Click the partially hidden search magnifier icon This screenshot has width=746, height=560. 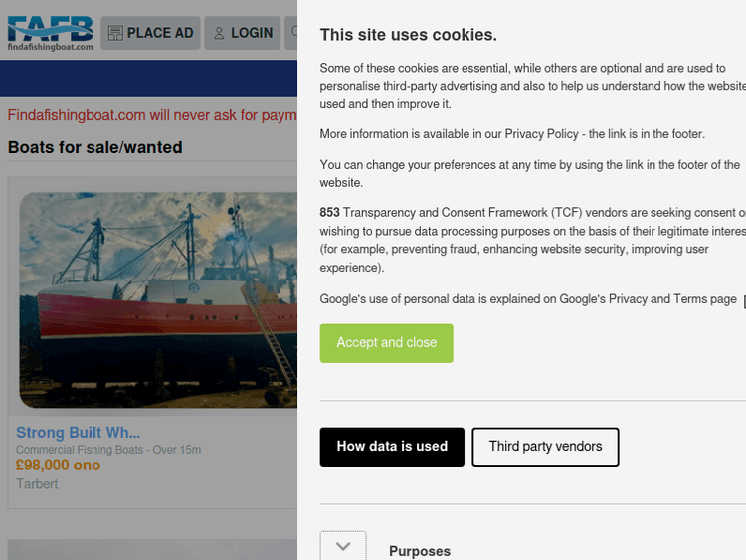(x=293, y=33)
